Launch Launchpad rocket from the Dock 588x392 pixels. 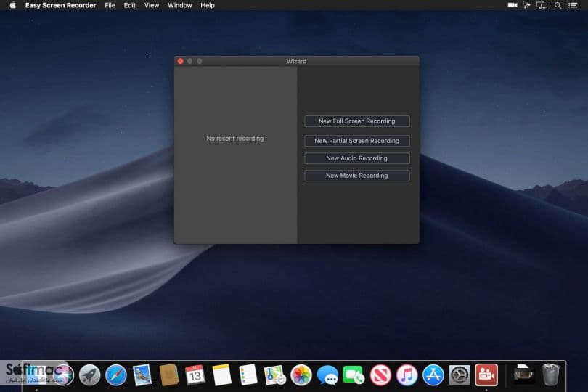(x=89, y=375)
